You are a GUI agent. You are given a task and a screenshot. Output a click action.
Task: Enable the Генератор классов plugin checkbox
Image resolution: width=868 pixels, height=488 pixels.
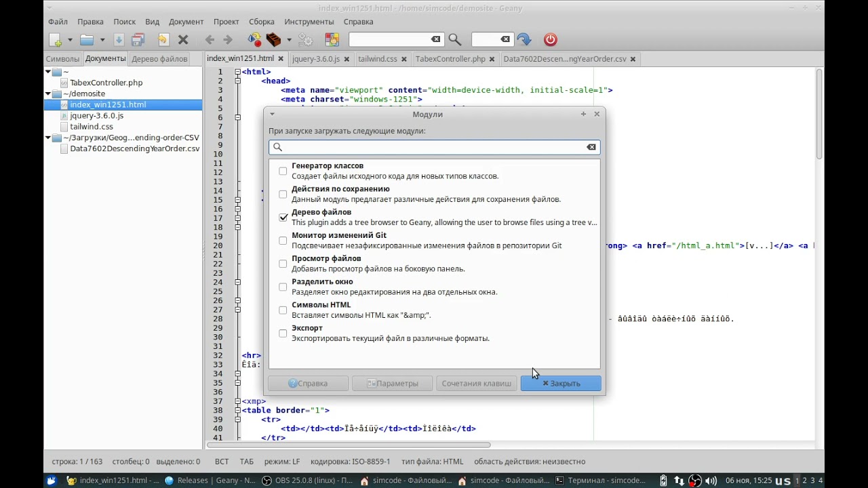[283, 171]
